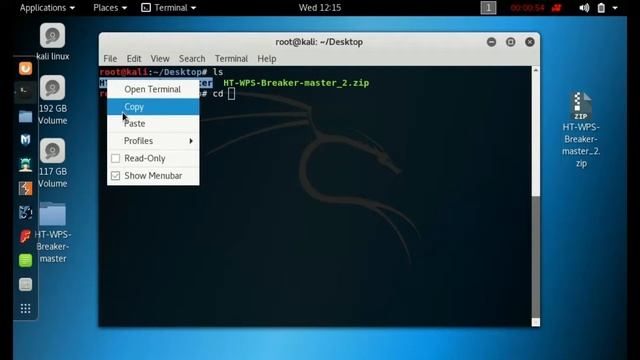The image size is (640, 360).
Task: Open the Help menu in terminal
Action: tap(267, 59)
